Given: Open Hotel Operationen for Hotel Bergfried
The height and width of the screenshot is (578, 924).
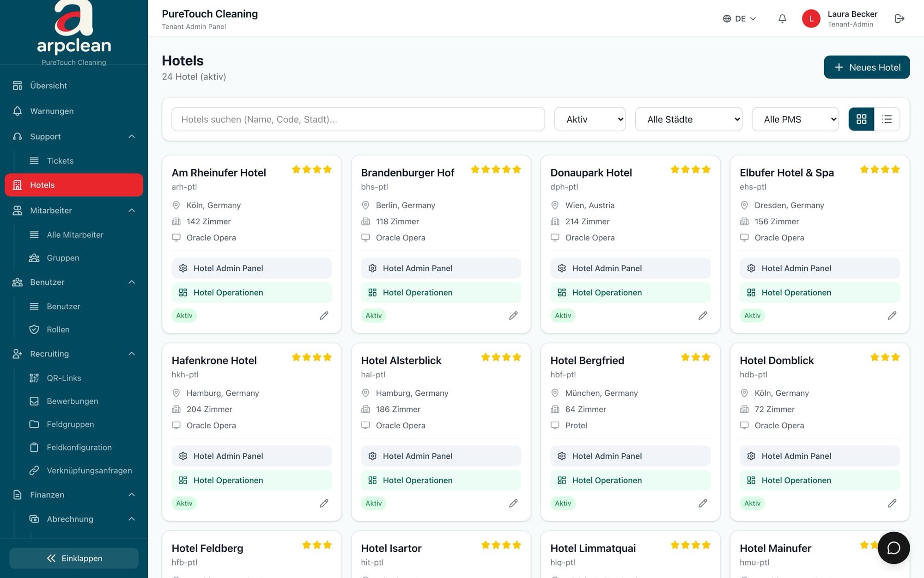Looking at the screenshot, I should click(x=630, y=480).
